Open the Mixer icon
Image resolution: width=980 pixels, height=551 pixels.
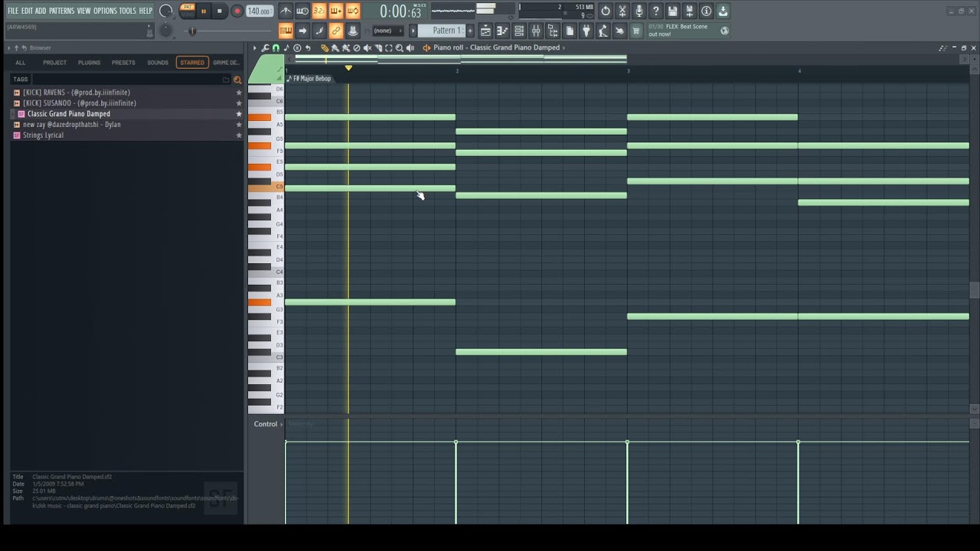(536, 31)
